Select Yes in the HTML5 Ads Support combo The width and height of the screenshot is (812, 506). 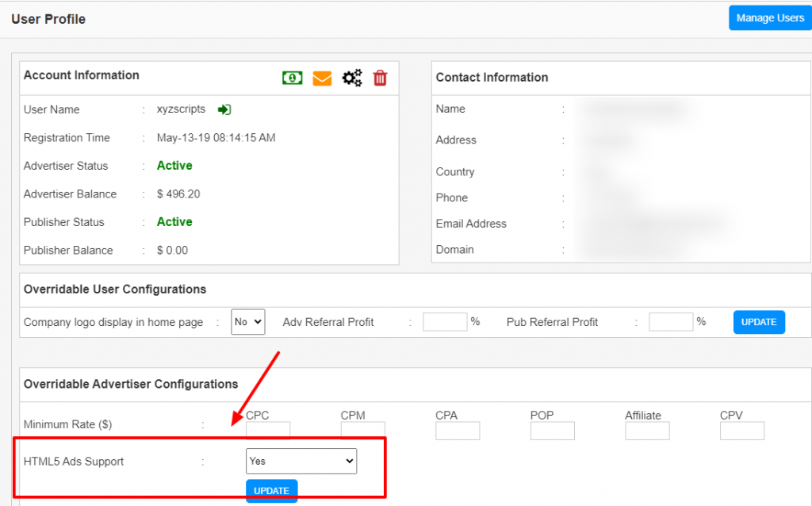pyautogui.click(x=301, y=461)
